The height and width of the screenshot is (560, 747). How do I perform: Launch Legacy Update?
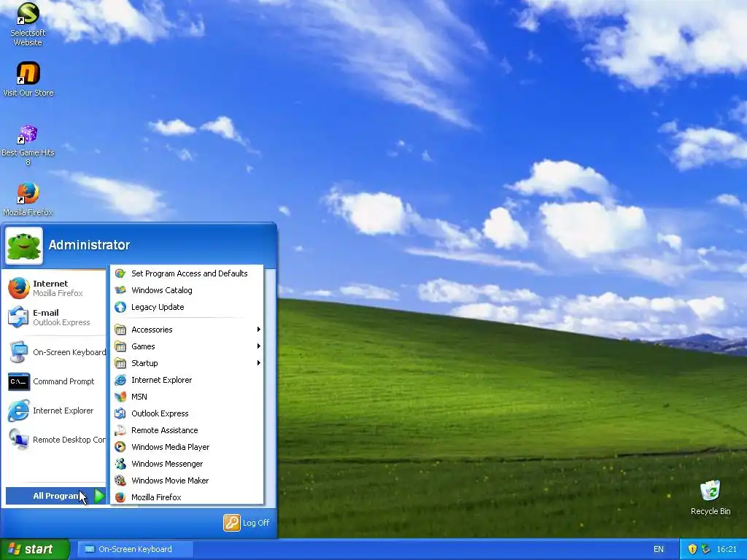(187, 307)
